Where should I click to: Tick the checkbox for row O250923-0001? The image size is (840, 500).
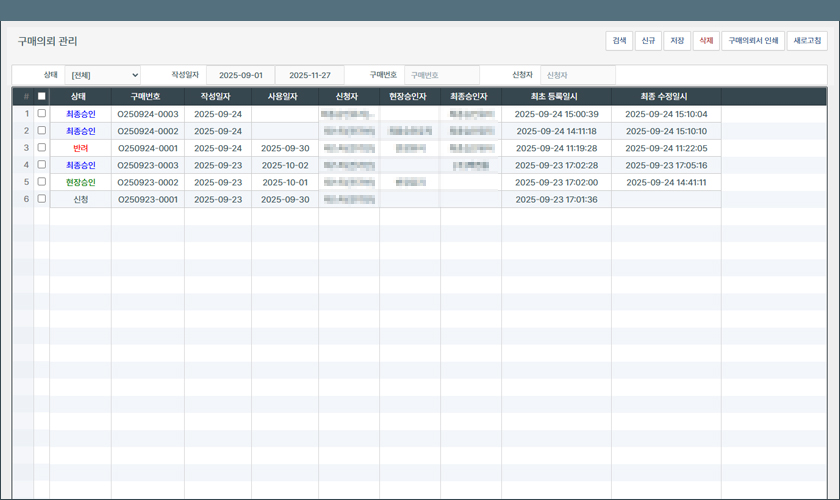[42, 199]
